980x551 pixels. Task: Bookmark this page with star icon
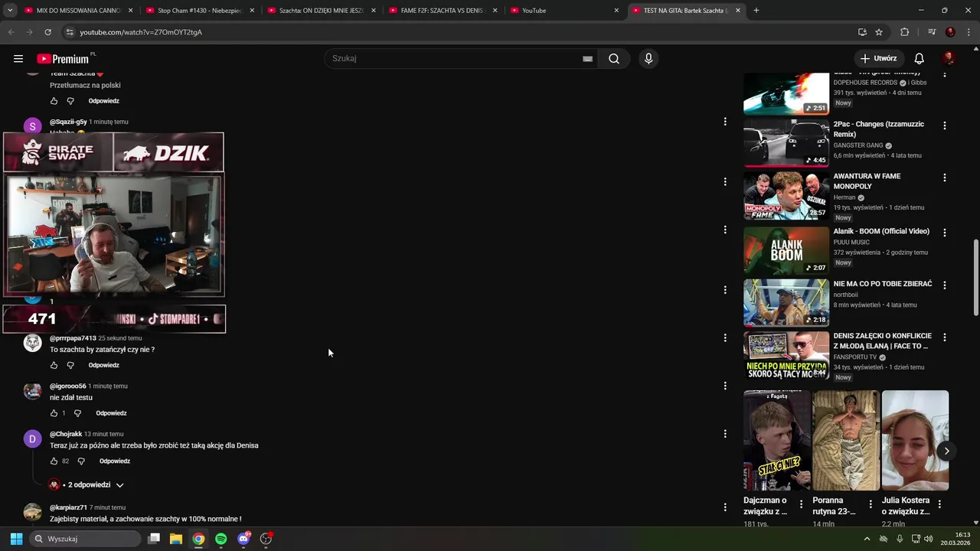pyautogui.click(x=879, y=32)
